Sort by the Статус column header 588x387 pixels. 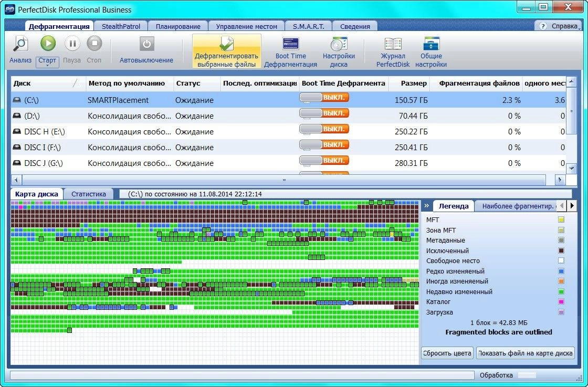197,83
